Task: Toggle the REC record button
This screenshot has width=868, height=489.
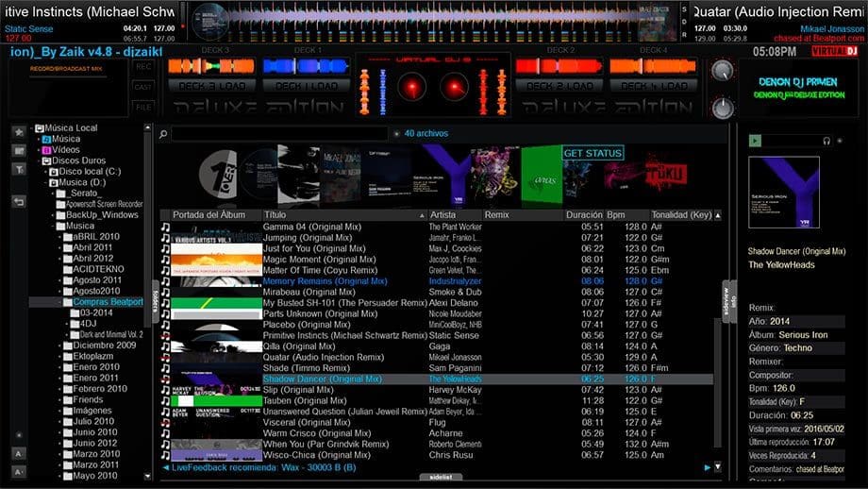Action: 142,66
